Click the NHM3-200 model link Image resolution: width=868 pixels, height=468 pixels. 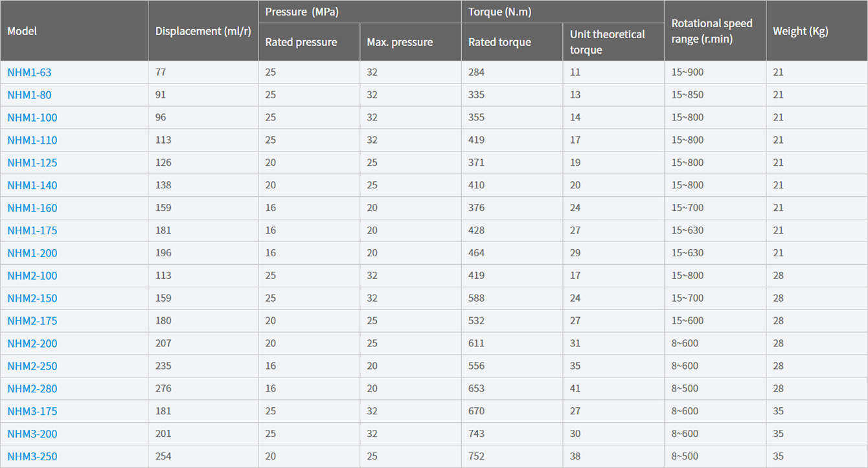coord(32,434)
